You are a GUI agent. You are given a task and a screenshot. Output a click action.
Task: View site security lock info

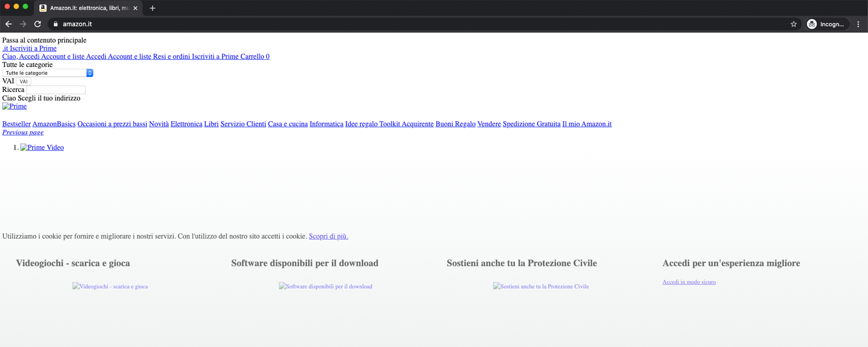point(56,24)
